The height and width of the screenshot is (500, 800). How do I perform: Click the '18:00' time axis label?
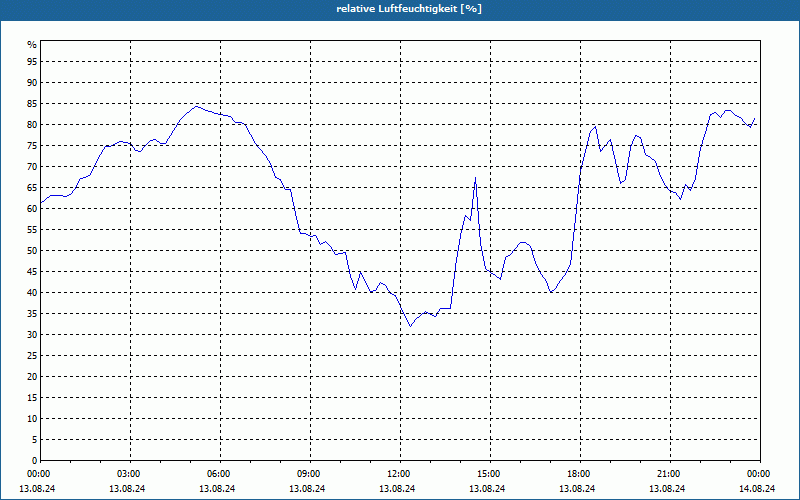click(578, 474)
